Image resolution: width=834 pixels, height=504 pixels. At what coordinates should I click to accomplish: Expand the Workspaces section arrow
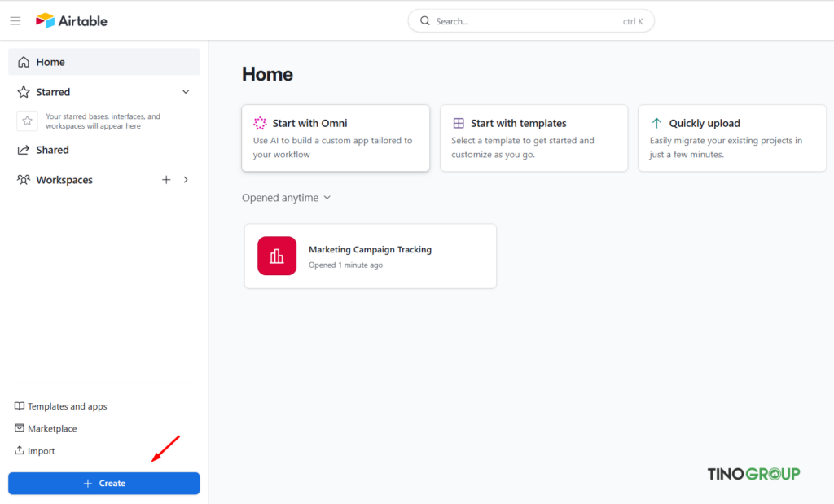[x=186, y=179]
